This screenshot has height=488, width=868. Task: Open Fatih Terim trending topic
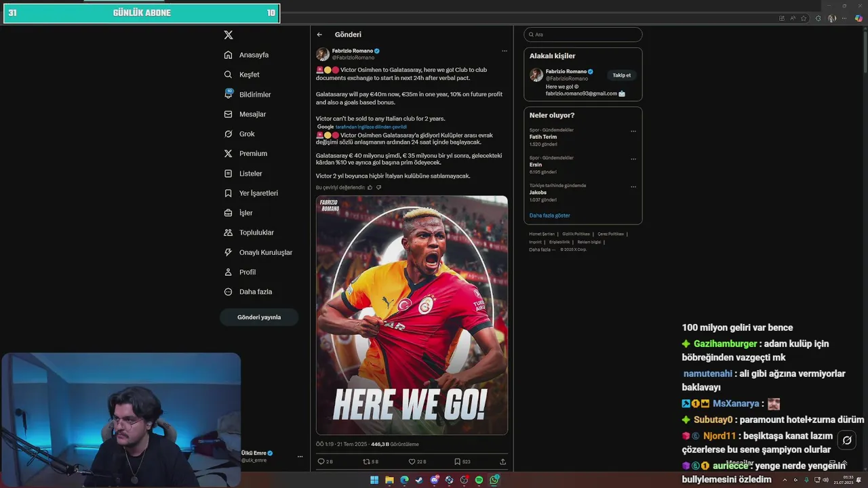[x=543, y=137]
